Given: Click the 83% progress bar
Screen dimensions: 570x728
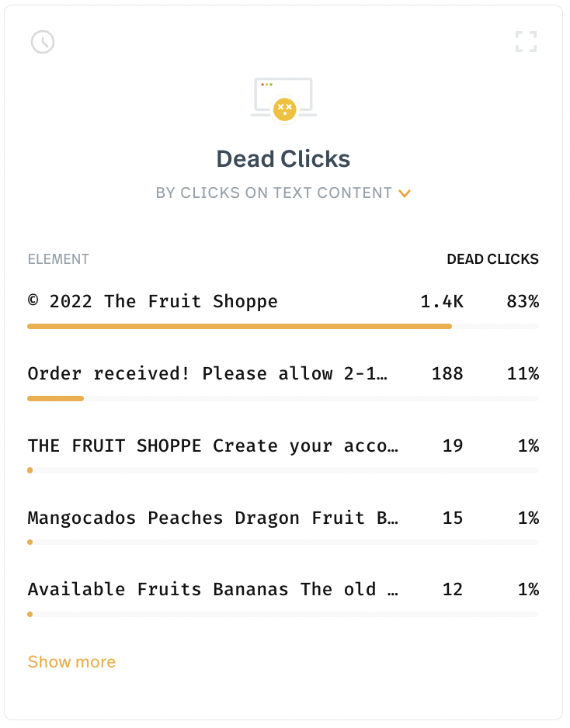Looking at the screenshot, I should click(240, 327).
